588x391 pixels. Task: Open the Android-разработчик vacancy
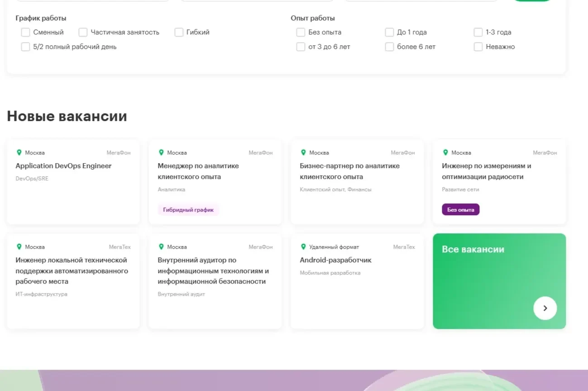335,260
